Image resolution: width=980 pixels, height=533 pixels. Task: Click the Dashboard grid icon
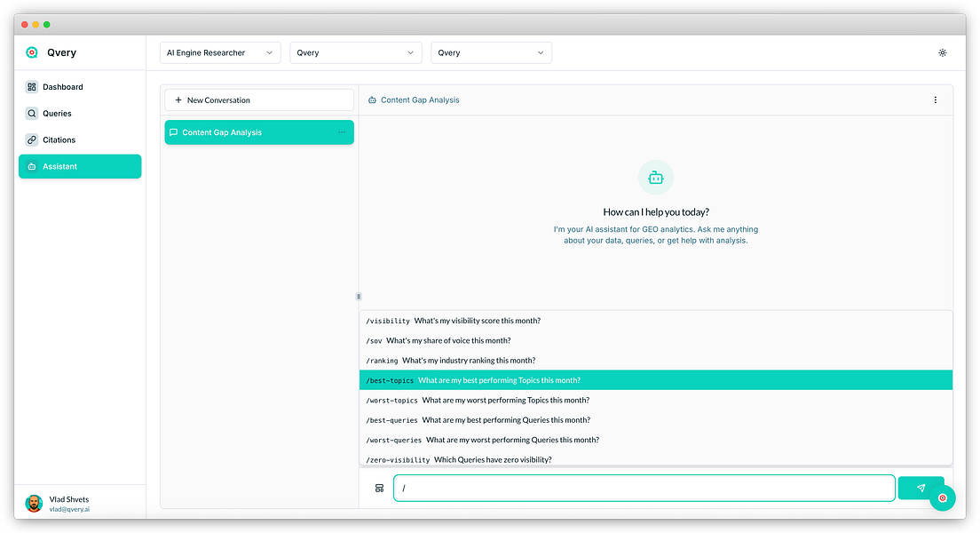point(32,87)
